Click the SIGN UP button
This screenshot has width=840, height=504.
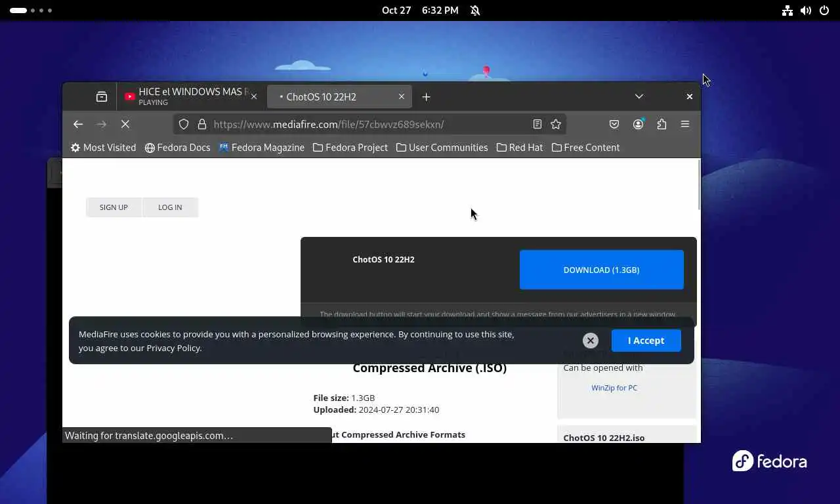point(114,207)
